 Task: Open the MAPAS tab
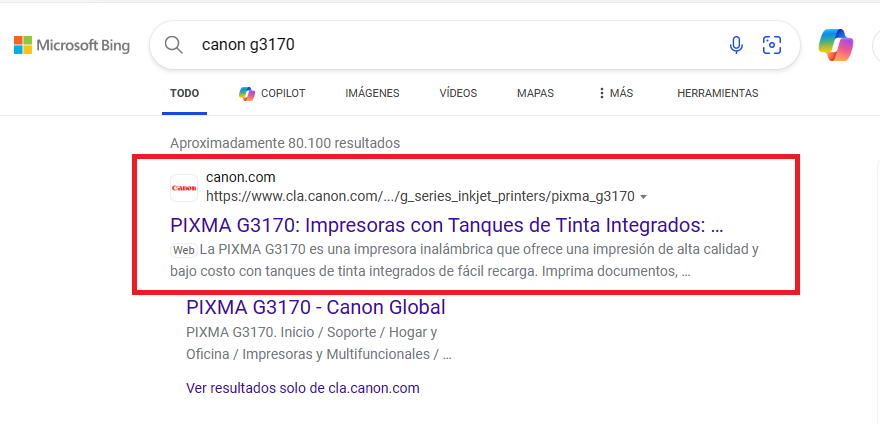(535, 93)
